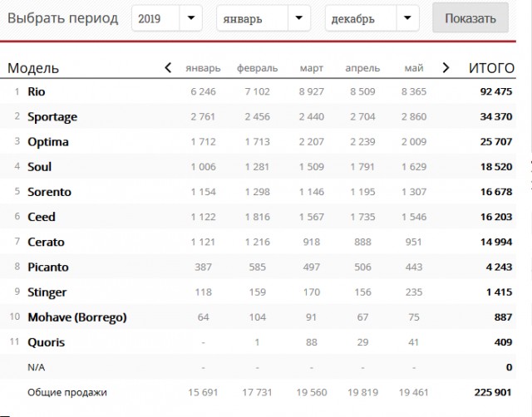Click the Общие продажи row label
The image size is (532, 417).
(67, 393)
